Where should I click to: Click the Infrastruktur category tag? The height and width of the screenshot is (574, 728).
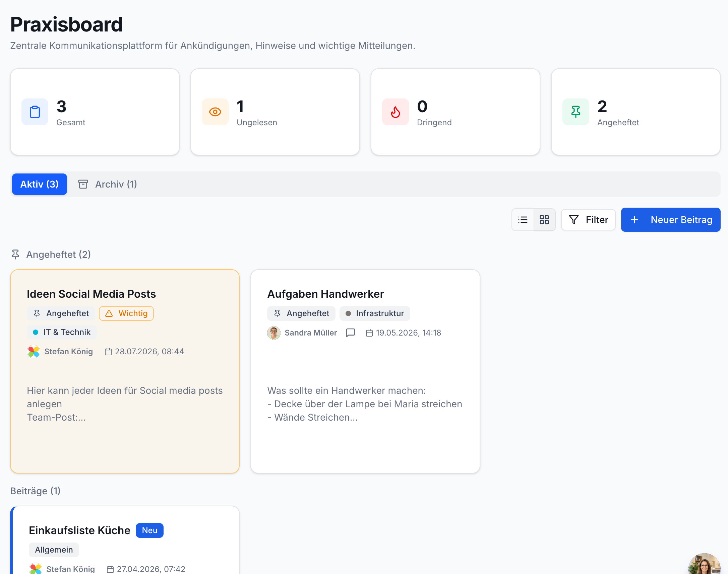coord(375,313)
